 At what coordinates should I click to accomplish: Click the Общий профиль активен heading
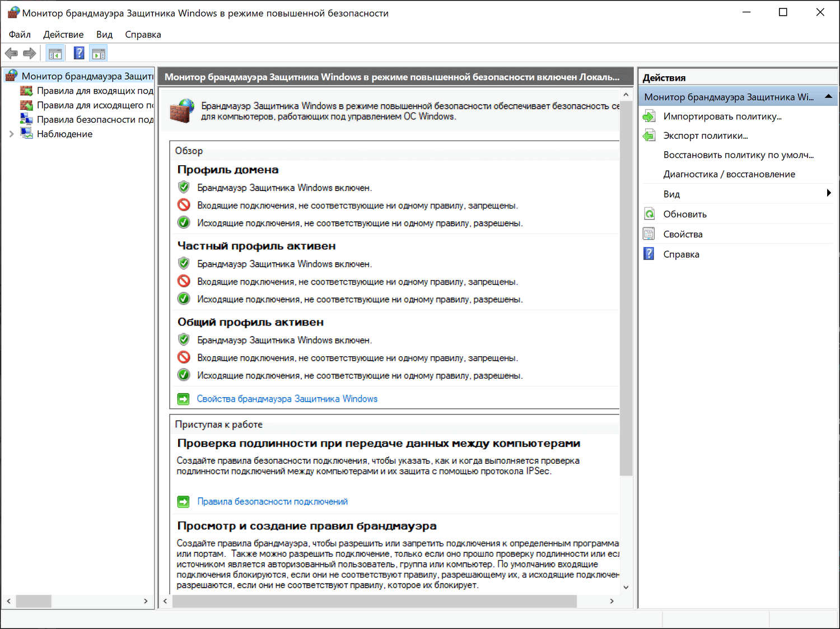tap(250, 322)
